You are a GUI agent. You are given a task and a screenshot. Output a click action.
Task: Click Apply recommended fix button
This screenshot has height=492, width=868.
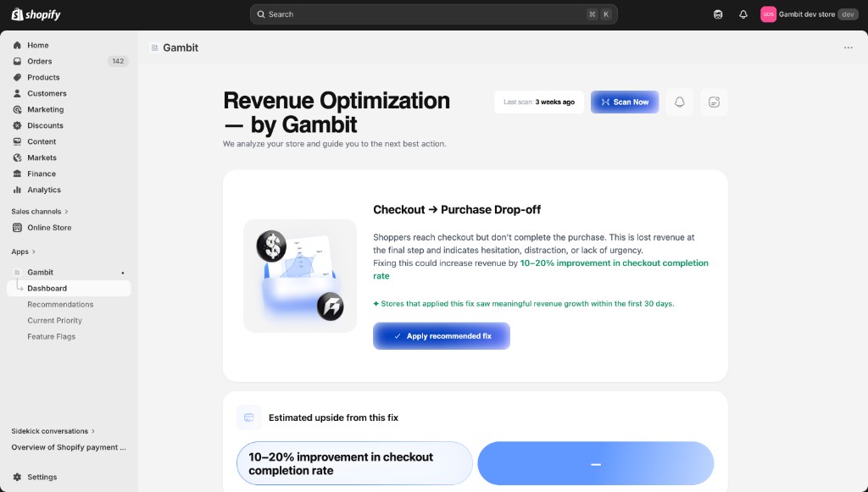441,336
